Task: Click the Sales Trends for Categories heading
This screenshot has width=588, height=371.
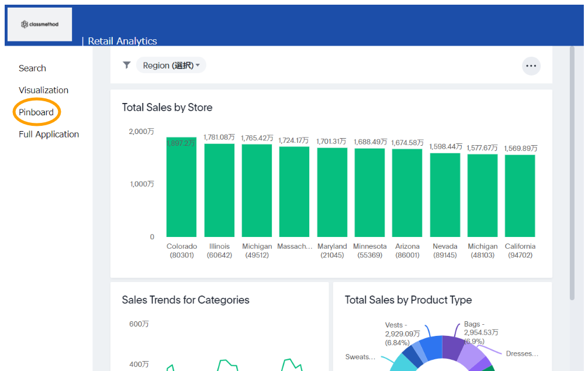Action: 185,300
